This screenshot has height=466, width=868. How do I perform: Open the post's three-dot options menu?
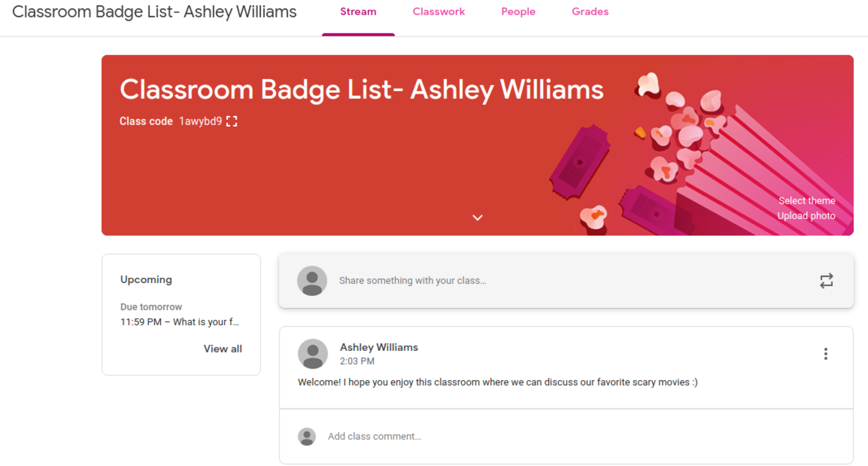[825, 354]
